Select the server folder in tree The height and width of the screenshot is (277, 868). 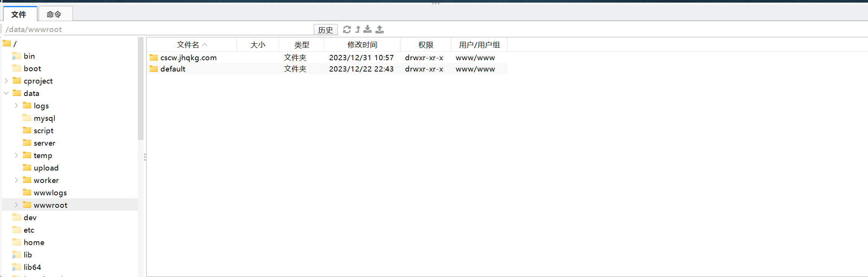(39, 143)
